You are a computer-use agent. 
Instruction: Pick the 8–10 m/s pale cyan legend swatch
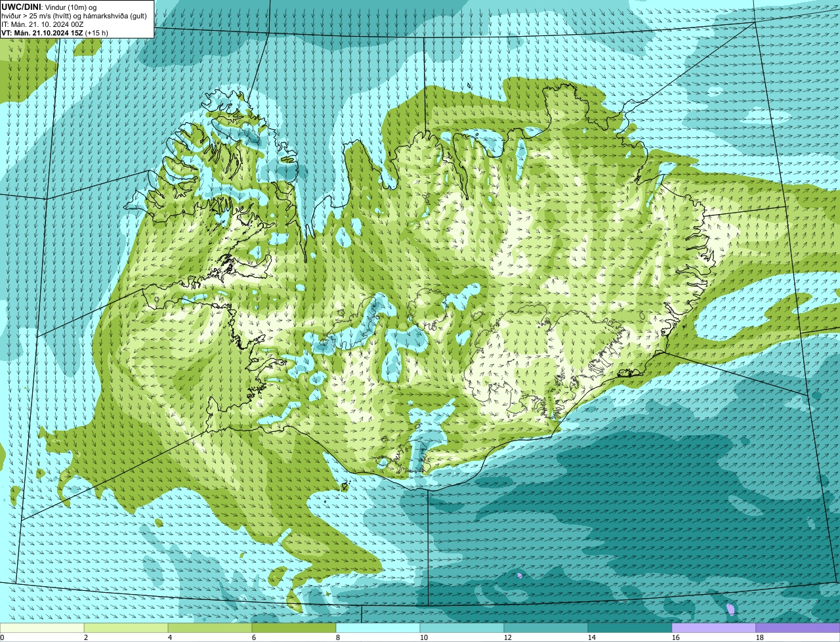point(378,628)
